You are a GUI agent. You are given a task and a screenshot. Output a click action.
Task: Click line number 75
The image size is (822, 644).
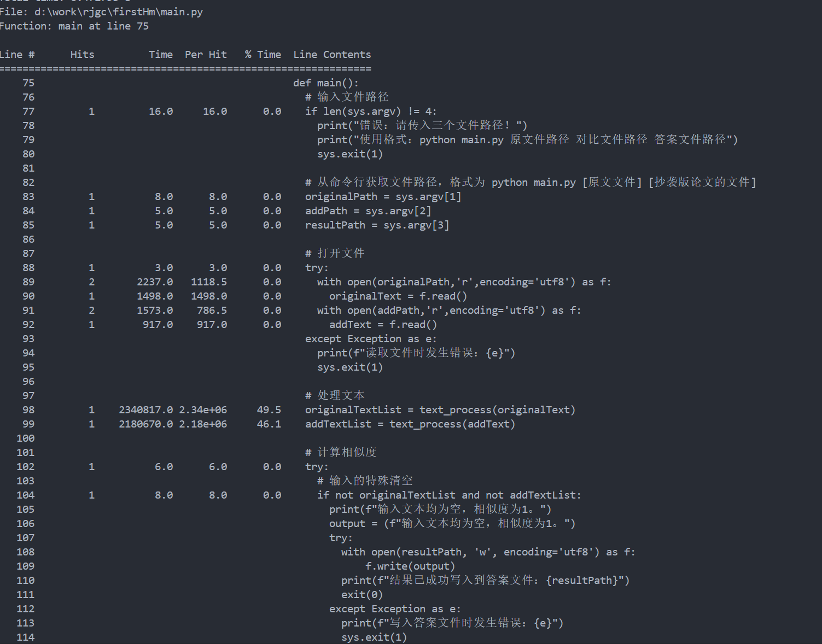(28, 83)
